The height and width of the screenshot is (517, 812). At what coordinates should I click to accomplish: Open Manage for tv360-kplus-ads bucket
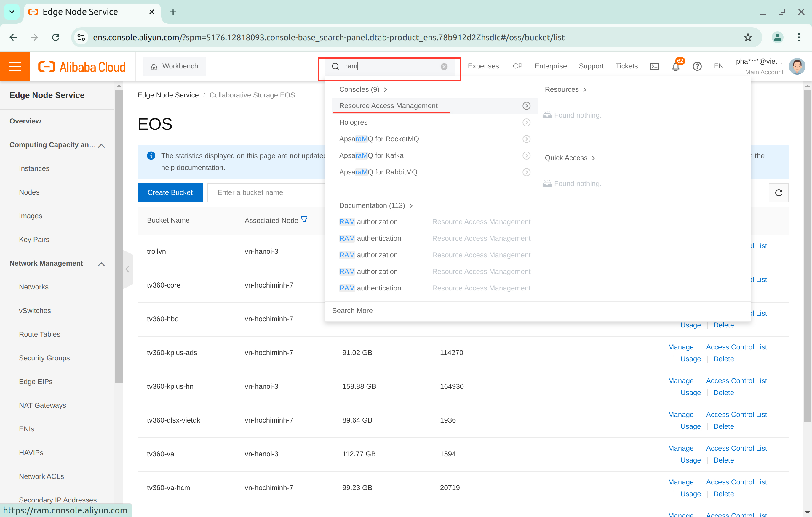[680, 347]
